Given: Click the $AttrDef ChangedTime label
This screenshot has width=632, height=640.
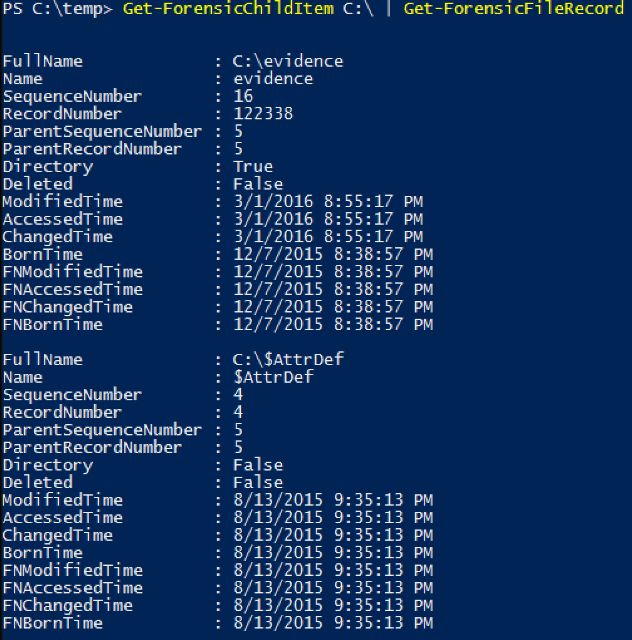Looking at the screenshot, I should [x=58, y=535].
